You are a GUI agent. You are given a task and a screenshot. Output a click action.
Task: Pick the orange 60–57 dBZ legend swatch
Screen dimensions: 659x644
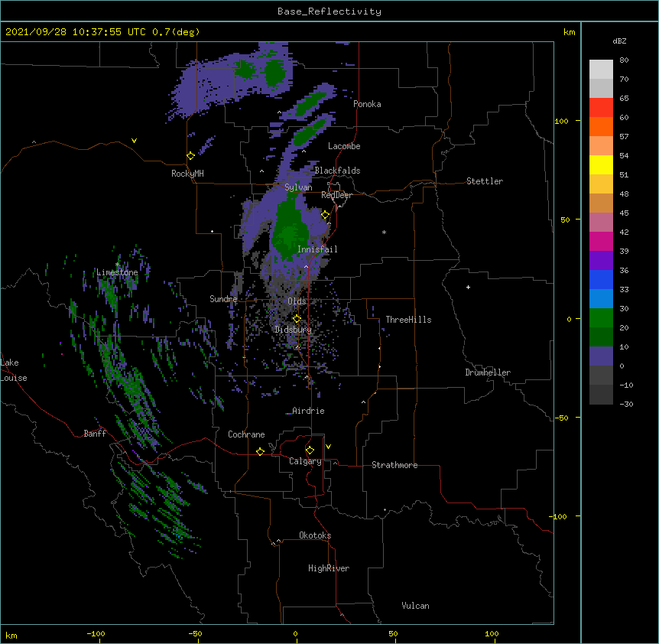click(x=601, y=127)
